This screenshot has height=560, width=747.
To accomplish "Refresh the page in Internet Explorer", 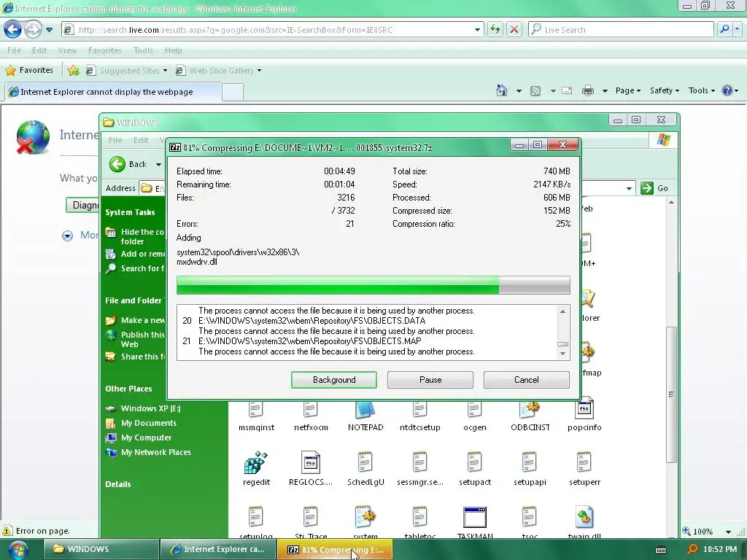I will point(495,29).
